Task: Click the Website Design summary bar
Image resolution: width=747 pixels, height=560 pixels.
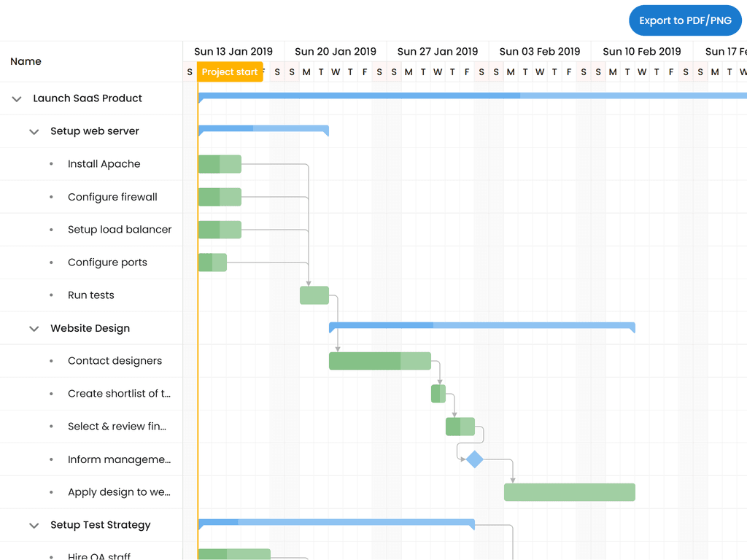Action: (481, 325)
